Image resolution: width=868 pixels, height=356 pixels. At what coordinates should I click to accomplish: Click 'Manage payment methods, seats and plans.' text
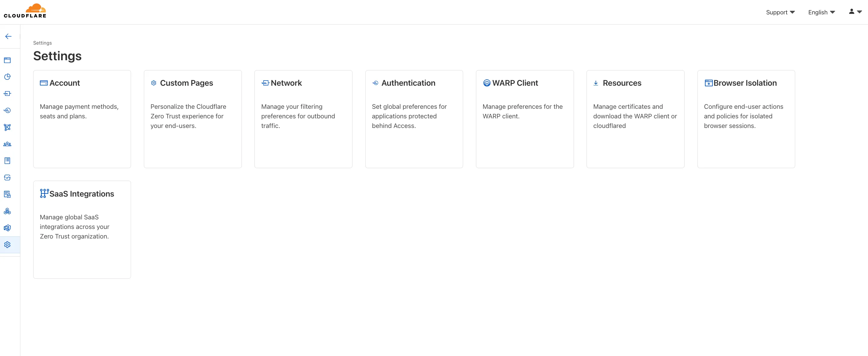(79, 111)
